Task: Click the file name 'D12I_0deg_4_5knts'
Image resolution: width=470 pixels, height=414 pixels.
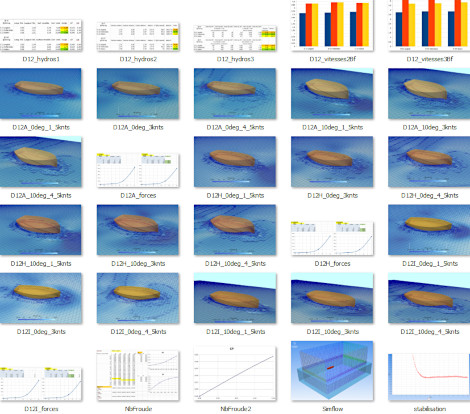Action: [x=138, y=332]
